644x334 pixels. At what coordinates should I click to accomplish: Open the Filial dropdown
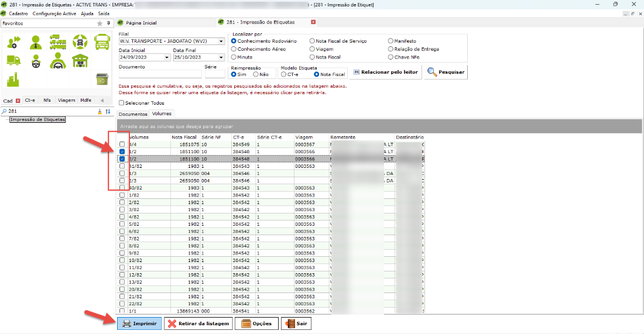[x=221, y=42]
